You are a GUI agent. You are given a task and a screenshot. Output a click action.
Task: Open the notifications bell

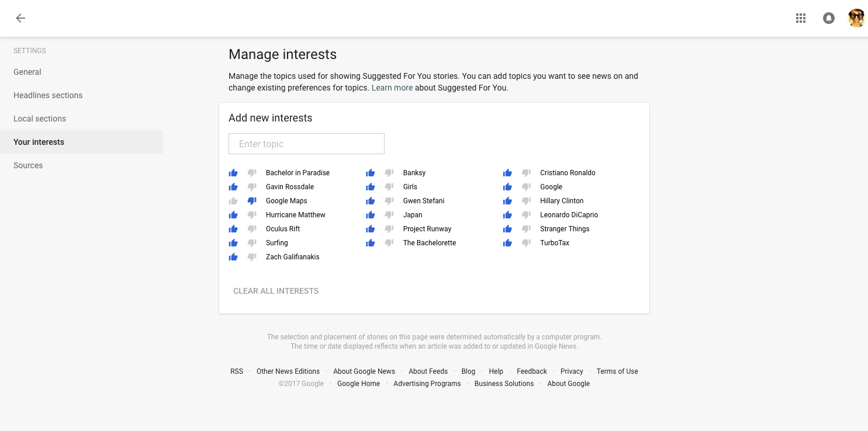828,18
